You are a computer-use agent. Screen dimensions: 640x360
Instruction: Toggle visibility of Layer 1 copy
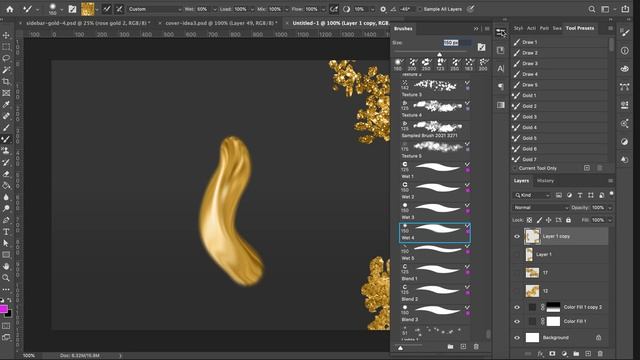[517, 236]
